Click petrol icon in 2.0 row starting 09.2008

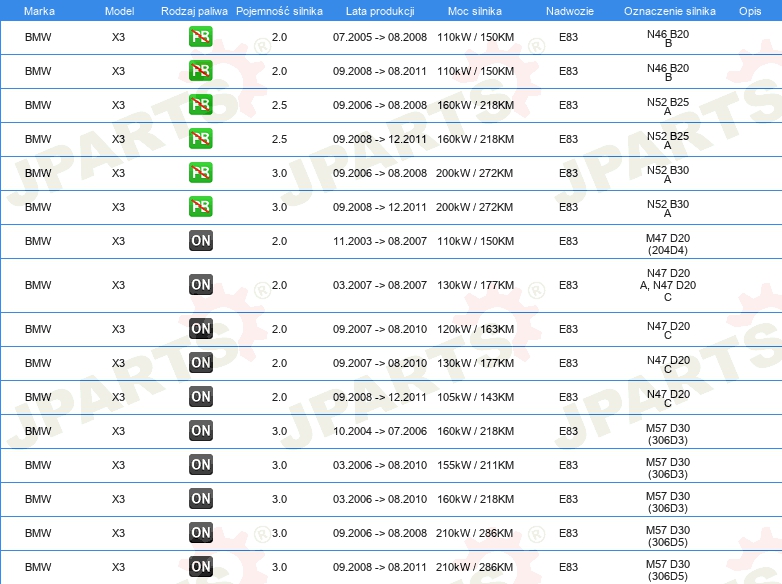coord(200,71)
